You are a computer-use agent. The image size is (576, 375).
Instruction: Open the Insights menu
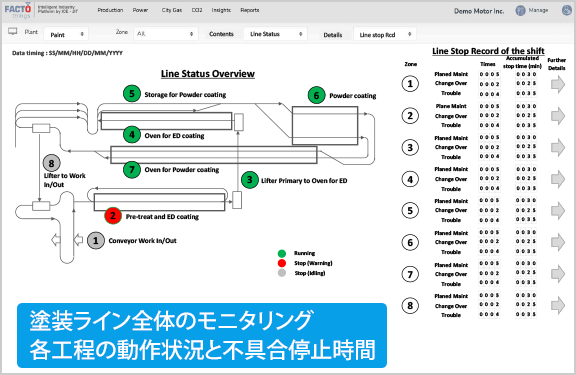click(x=221, y=10)
